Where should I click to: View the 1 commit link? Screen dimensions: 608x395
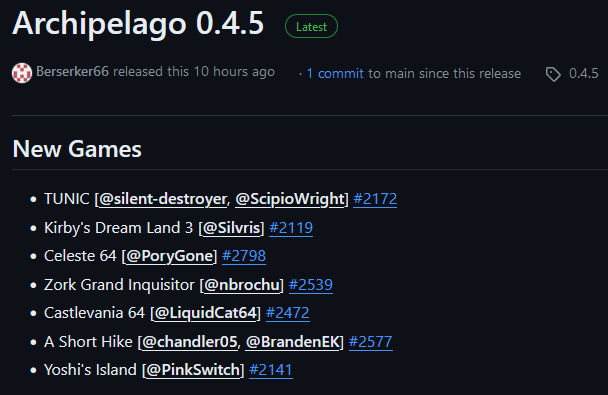(335, 74)
